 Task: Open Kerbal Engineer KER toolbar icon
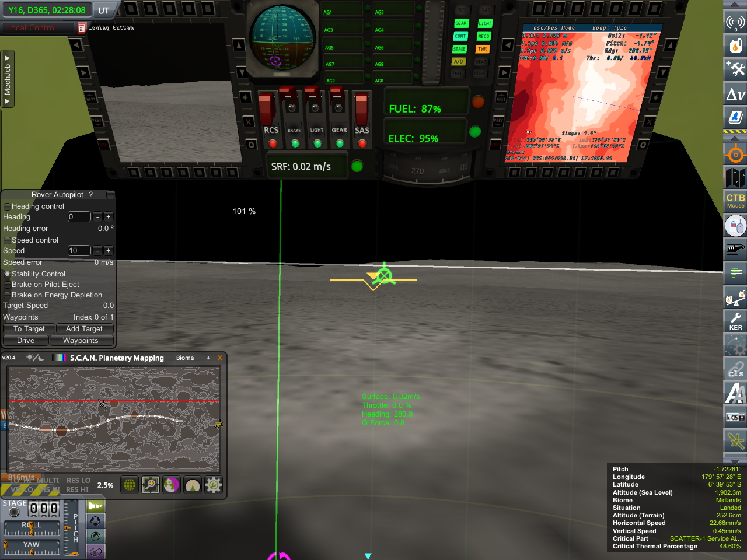click(735, 321)
